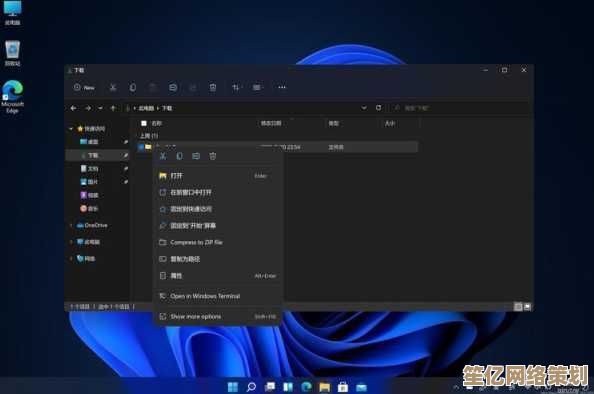Go back with the left arrow
This screenshot has height=394, width=594.
pyautogui.click(x=73, y=108)
